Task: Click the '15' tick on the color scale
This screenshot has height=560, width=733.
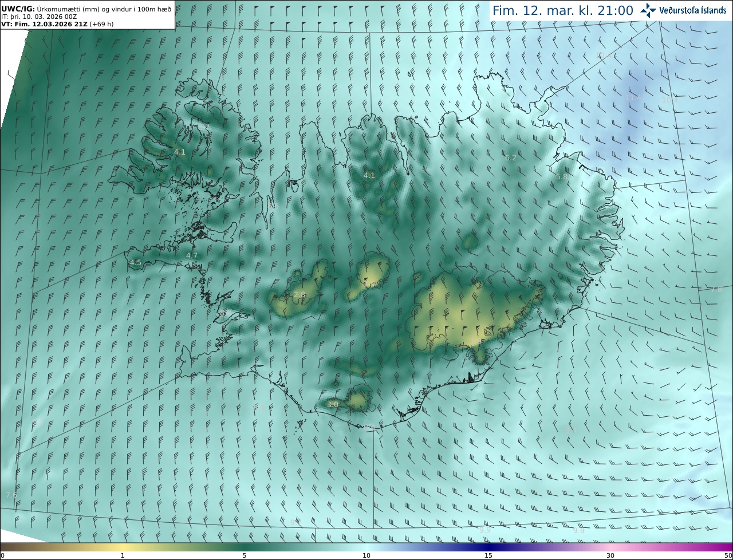Action: [x=488, y=555]
